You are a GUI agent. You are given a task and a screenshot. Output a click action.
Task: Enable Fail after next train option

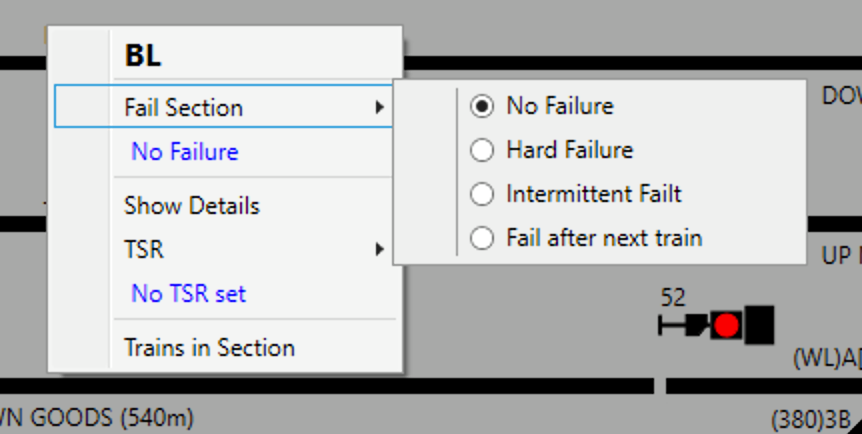pyautogui.click(x=482, y=238)
